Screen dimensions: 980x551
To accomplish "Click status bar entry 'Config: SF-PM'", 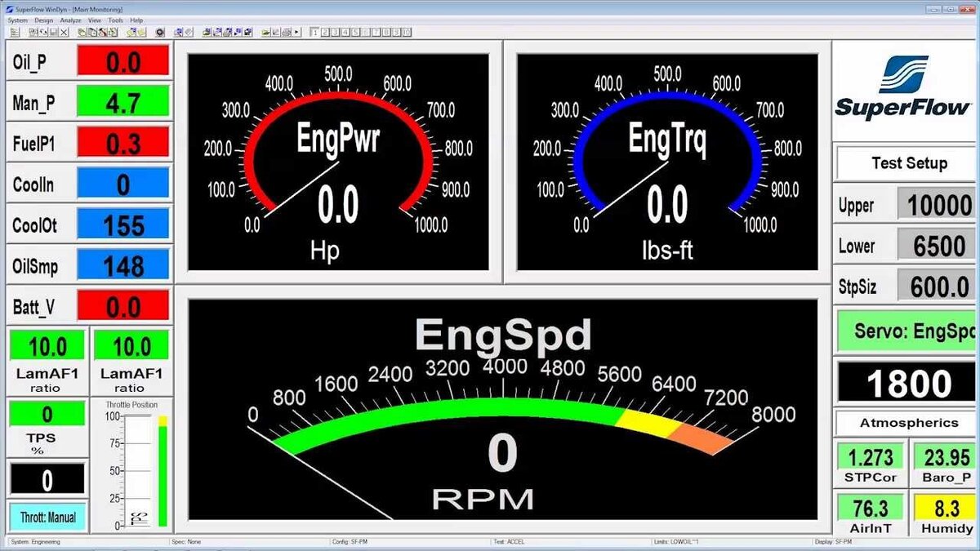I will (350, 541).
